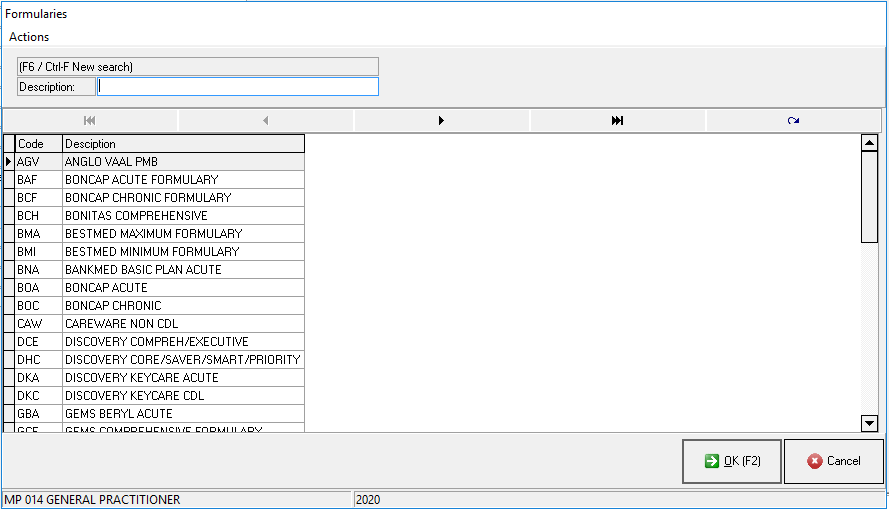Click the current-row indicator beside AGV
The image size is (889, 509).
pyautogui.click(x=9, y=162)
